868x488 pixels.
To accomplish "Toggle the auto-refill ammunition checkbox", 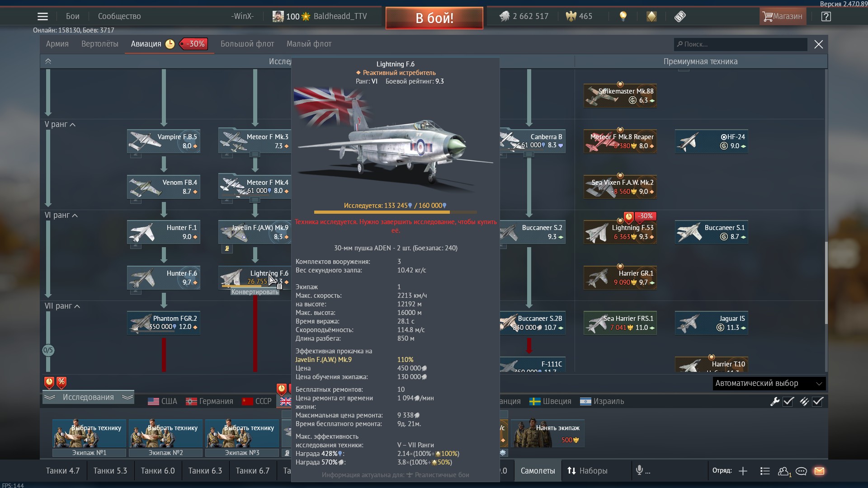I will click(818, 401).
